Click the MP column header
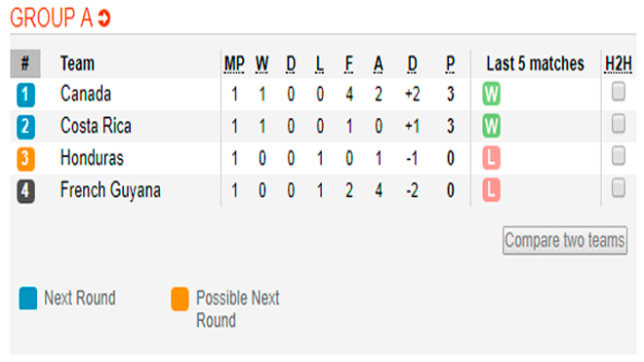The width and height of the screenshot is (644, 362). pyautogui.click(x=234, y=64)
